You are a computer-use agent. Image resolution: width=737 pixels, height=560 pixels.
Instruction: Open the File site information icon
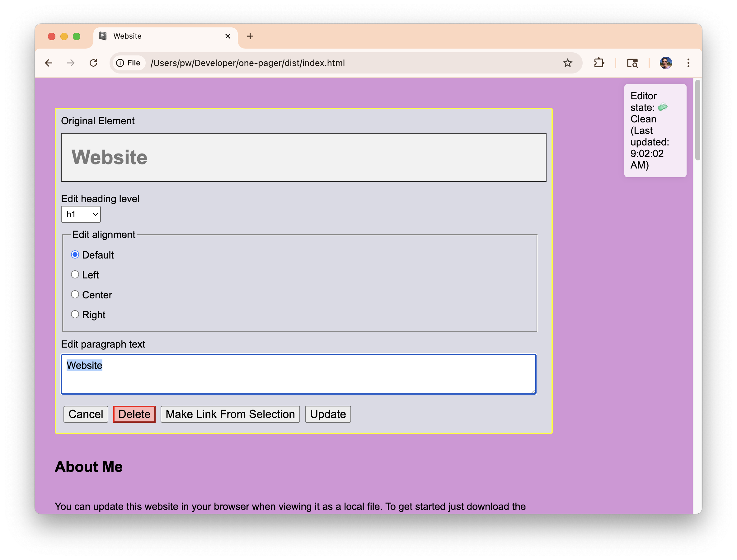[120, 63]
